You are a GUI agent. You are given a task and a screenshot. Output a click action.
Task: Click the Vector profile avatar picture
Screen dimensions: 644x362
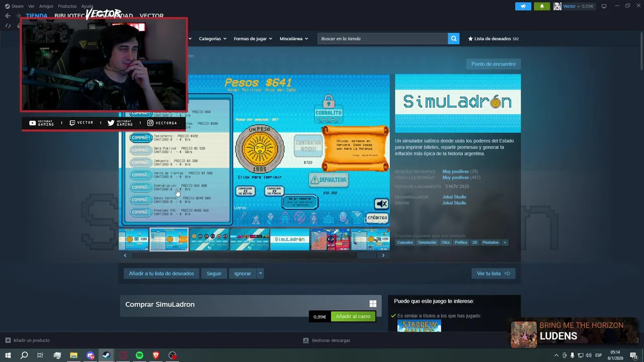(557, 7)
